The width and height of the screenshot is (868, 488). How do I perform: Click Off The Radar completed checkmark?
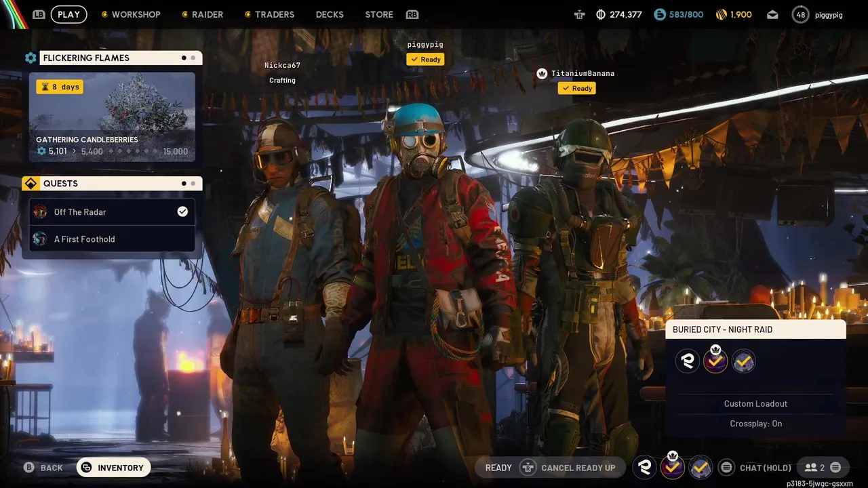(x=182, y=212)
